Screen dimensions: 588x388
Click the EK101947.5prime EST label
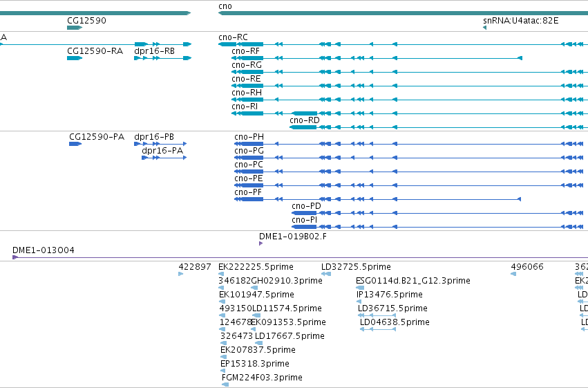[256, 295]
